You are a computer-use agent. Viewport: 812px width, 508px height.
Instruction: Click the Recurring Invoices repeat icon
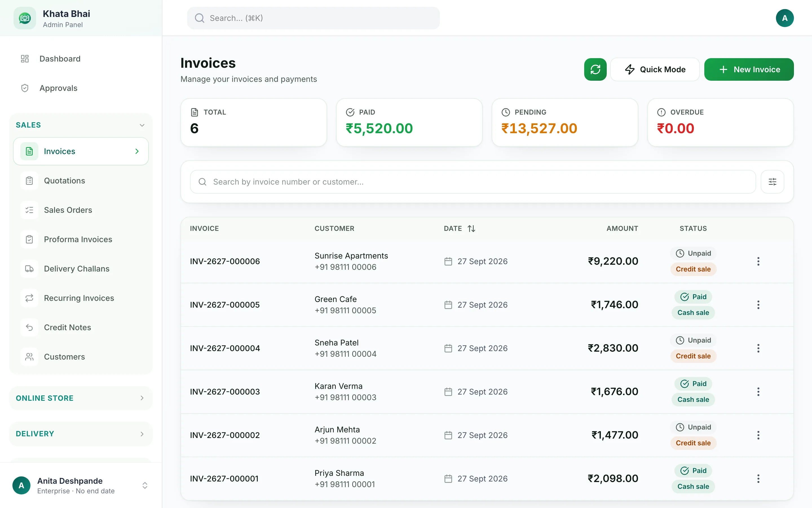[x=29, y=298]
